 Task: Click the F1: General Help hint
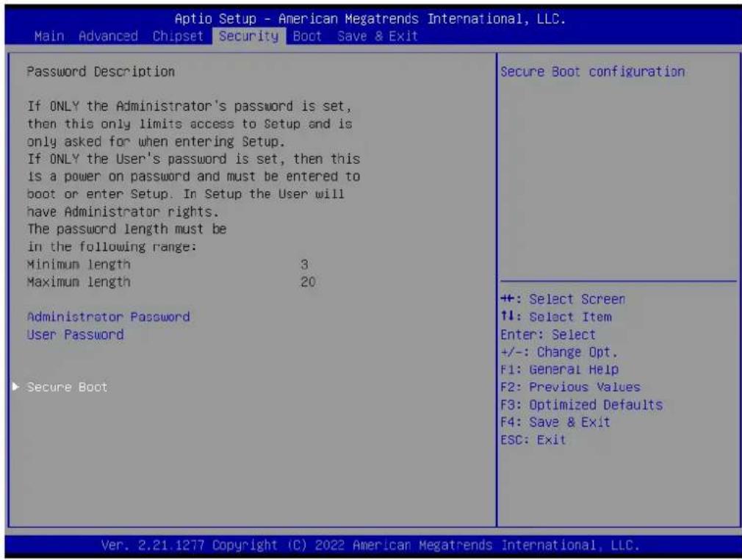coord(560,369)
